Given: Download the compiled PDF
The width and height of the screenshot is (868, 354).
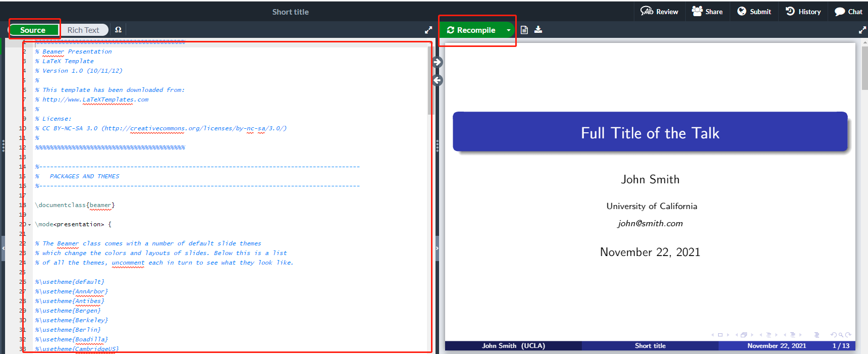Looking at the screenshot, I should click(538, 30).
